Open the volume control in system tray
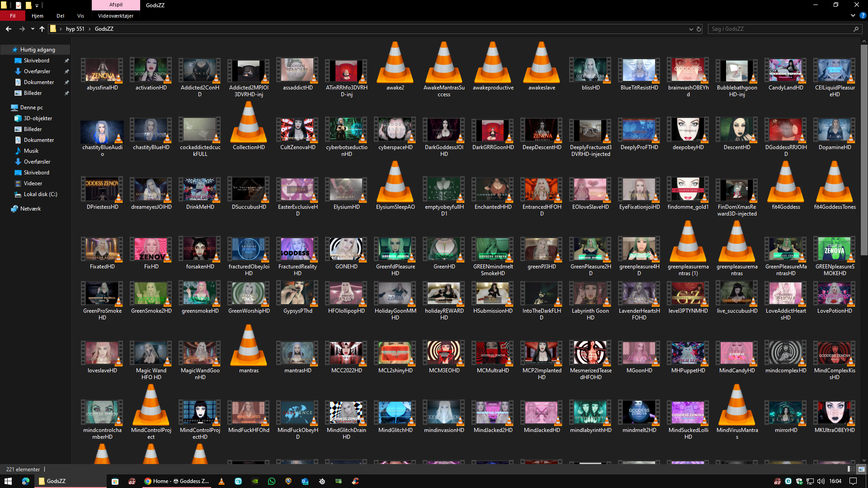 pyautogui.click(x=821, y=481)
